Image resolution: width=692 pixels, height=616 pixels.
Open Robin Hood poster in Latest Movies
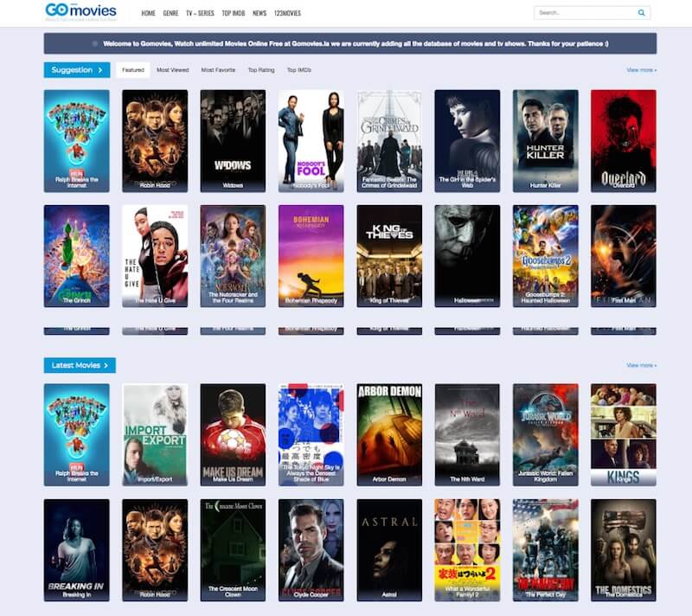155,550
